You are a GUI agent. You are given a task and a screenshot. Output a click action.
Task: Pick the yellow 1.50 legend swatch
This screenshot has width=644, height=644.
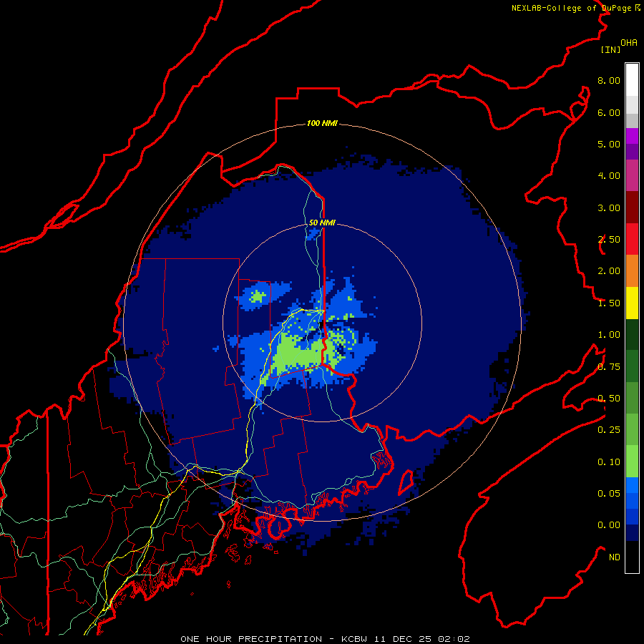coord(632,303)
